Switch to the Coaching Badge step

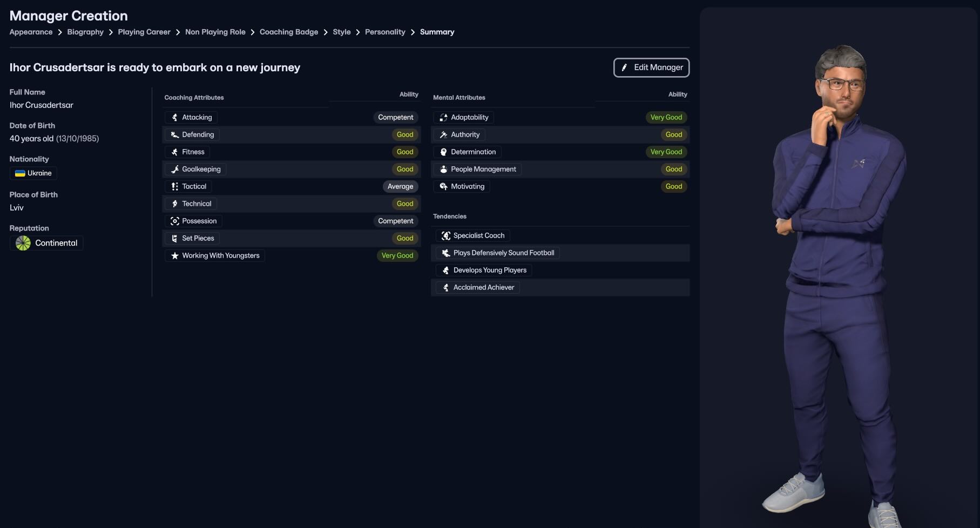tap(289, 32)
